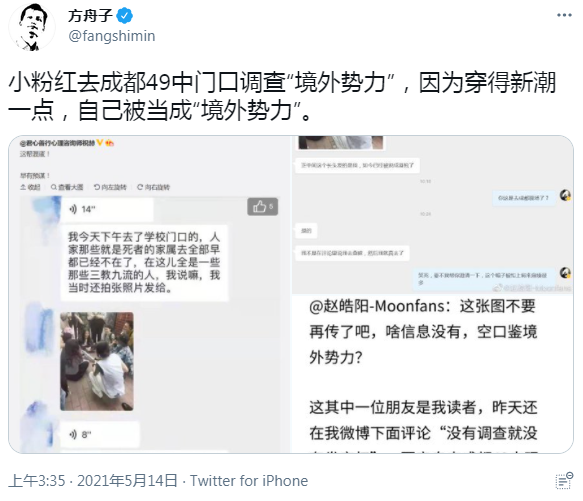Image resolution: width=583 pixels, height=501 pixels.
Task: Click the orange V badge beside the Weibo username
Action: (x=100, y=142)
